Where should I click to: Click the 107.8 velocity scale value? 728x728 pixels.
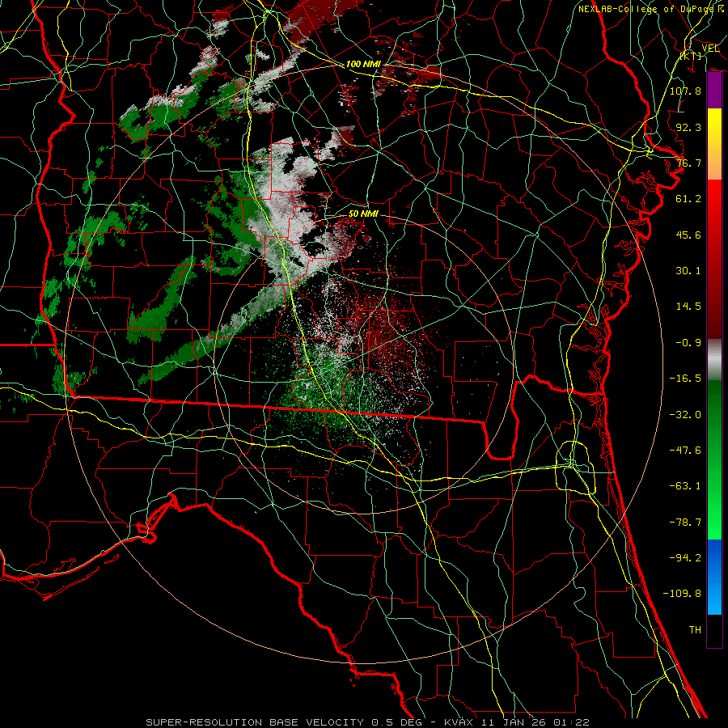tap(685, 91)
